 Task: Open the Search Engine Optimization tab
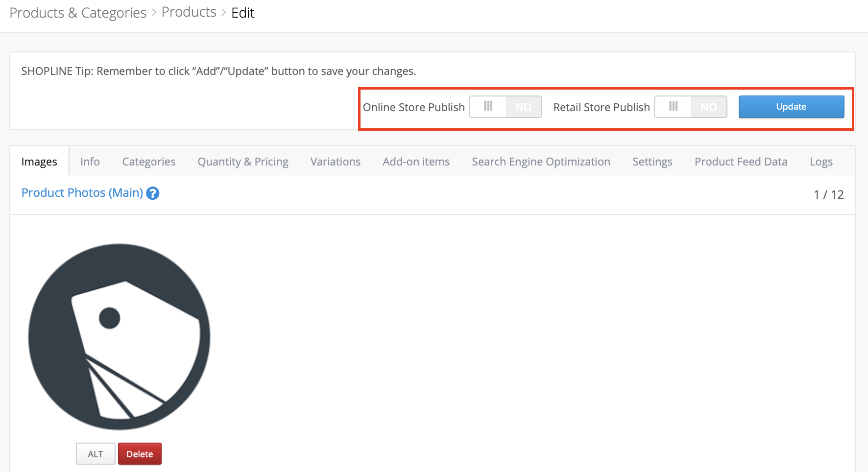pyautogui.click(x=541, y=162)
